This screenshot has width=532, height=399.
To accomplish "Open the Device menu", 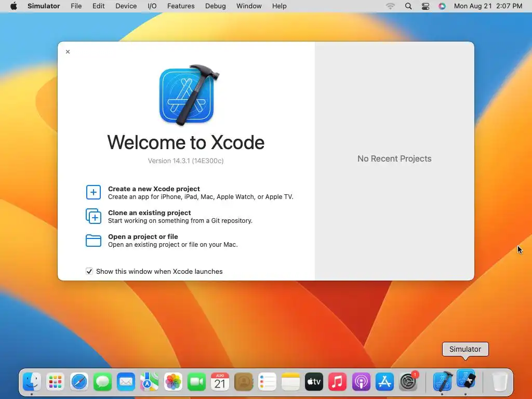I will [x=126, y=6].
